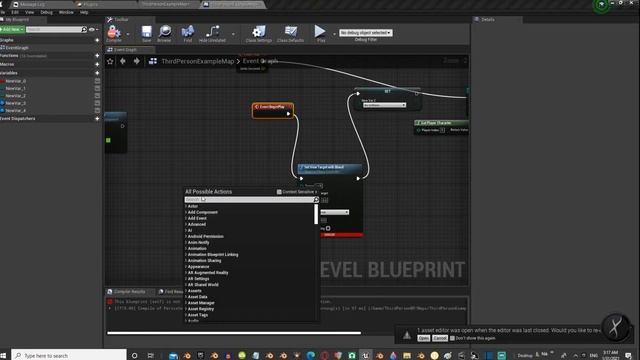Open Windows Task View from the taskbar
Viewport: 640px width, 360px height.
(x=151, y=356)
